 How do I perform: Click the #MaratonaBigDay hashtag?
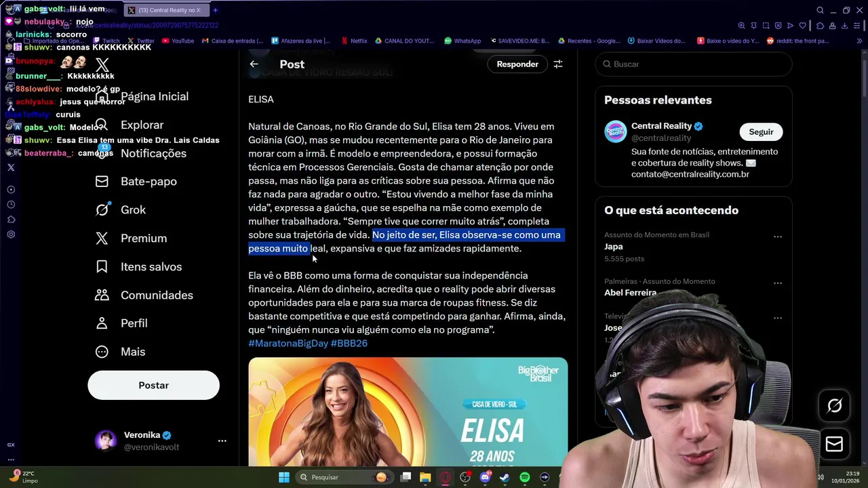tap(288, 344)
